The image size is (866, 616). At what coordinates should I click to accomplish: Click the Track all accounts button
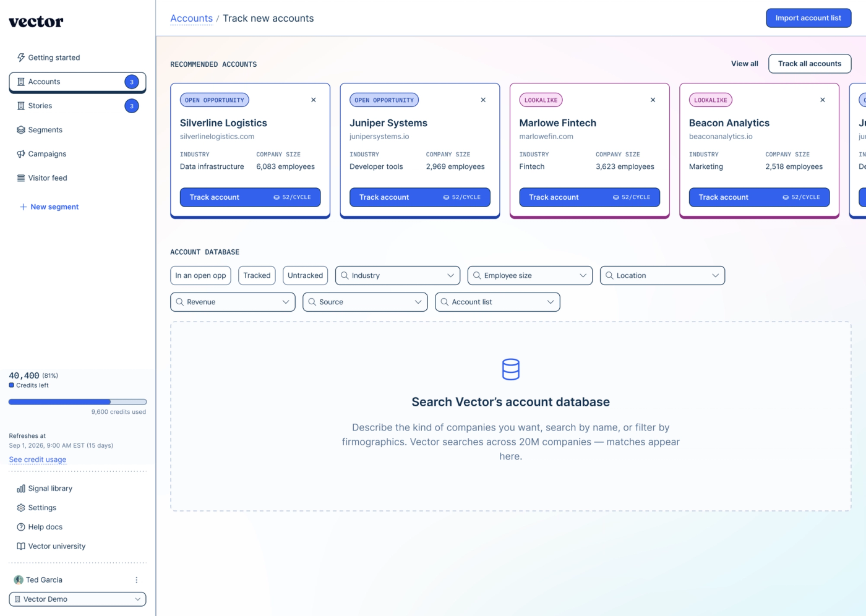(x=810, y=64)
